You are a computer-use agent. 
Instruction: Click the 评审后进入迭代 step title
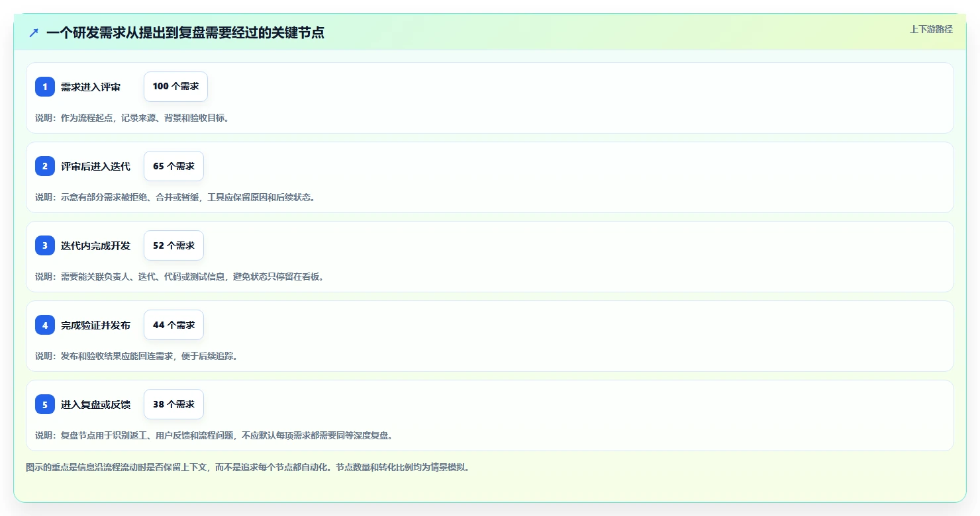pyautogui.click(x=95, y=166)
